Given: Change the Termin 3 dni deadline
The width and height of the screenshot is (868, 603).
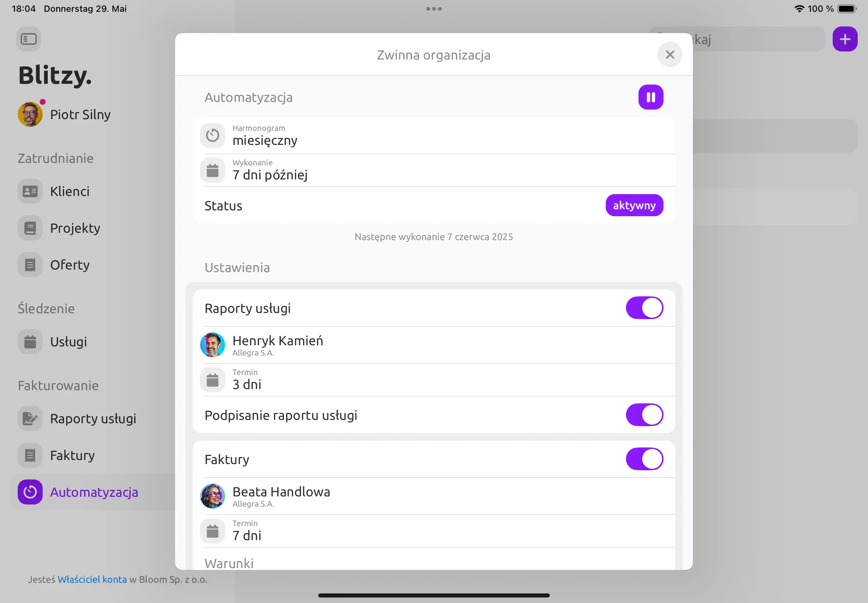Looking at the screenshot, I should (x=434, y=380).
